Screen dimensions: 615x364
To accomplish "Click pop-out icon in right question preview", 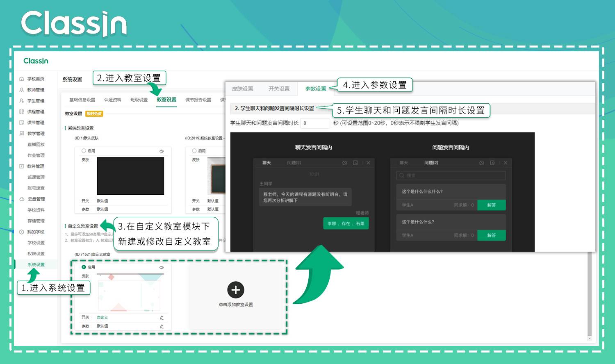I will tap(492, 163).
